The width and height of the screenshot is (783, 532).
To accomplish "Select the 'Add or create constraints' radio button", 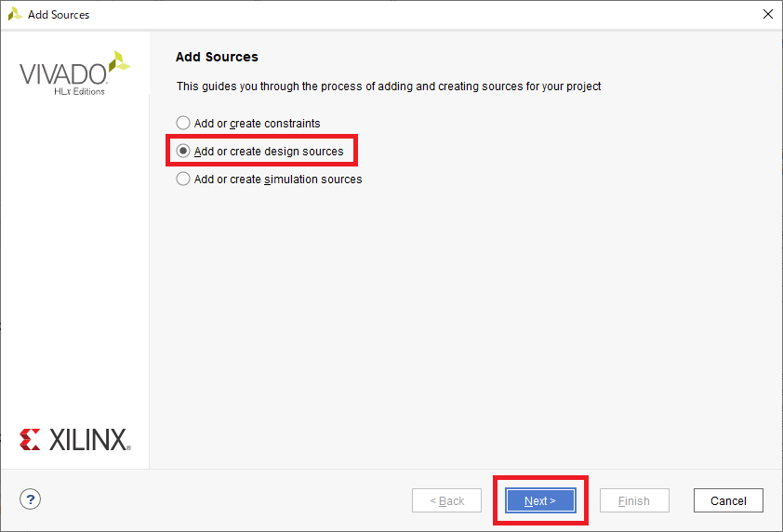I will click(183, 123).
